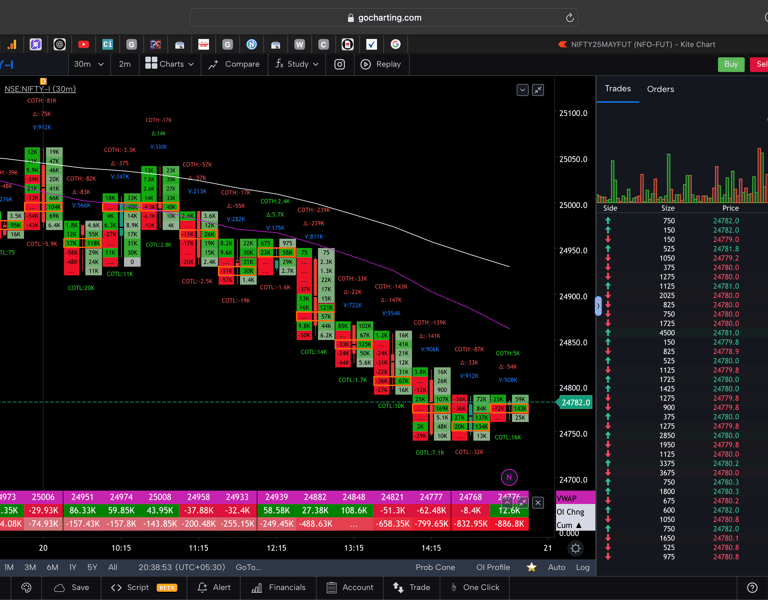Open the purple square bookmark icon
Image resolution: width=768 pixels, height=600 pixels.
36,45
